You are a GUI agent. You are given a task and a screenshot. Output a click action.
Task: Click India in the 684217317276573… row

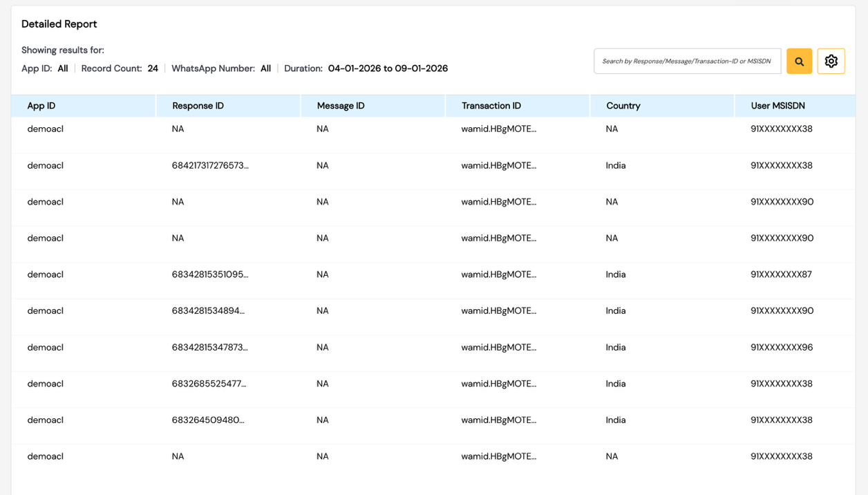coord(616,165)
